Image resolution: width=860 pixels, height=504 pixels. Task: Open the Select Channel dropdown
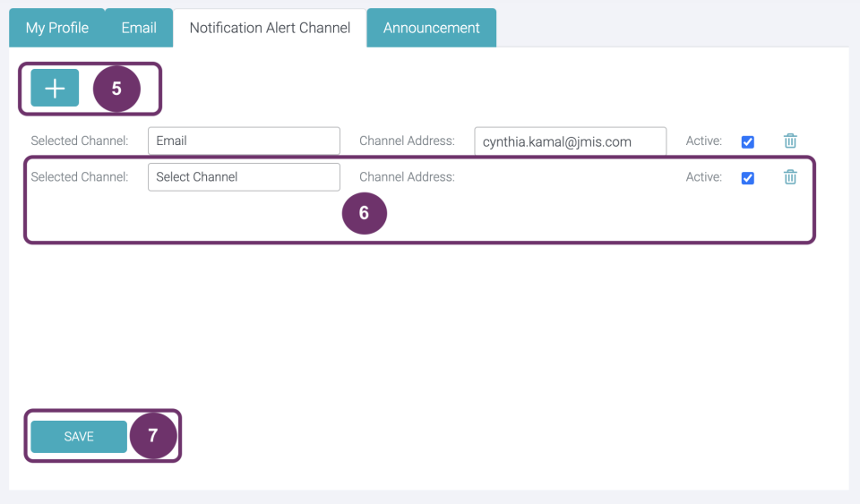(244, 177)
